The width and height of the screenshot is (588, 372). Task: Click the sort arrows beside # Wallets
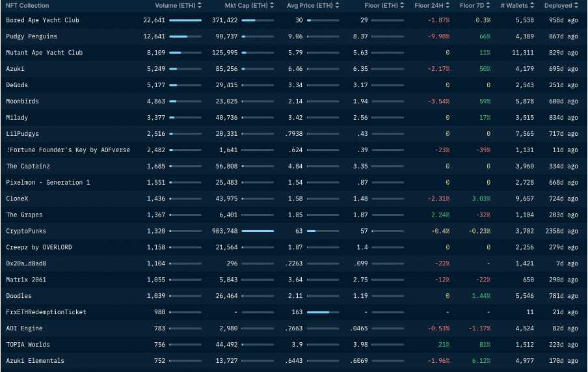coord(535,6)
